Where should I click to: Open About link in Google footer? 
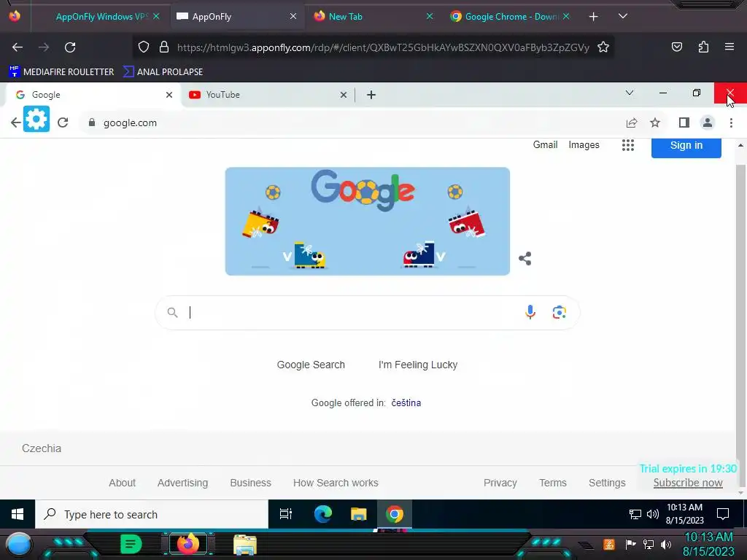pos(122,483)
